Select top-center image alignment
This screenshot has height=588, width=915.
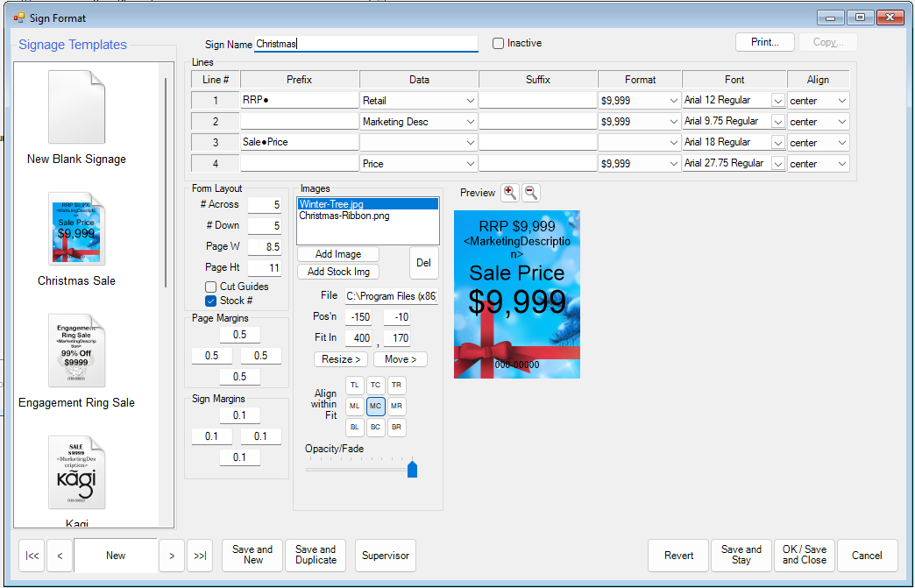click(375, 385)
